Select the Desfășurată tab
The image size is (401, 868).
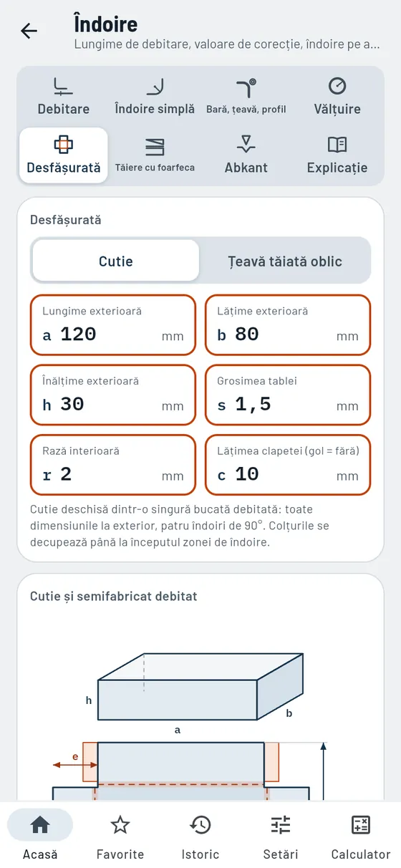(x=64, y=155)
